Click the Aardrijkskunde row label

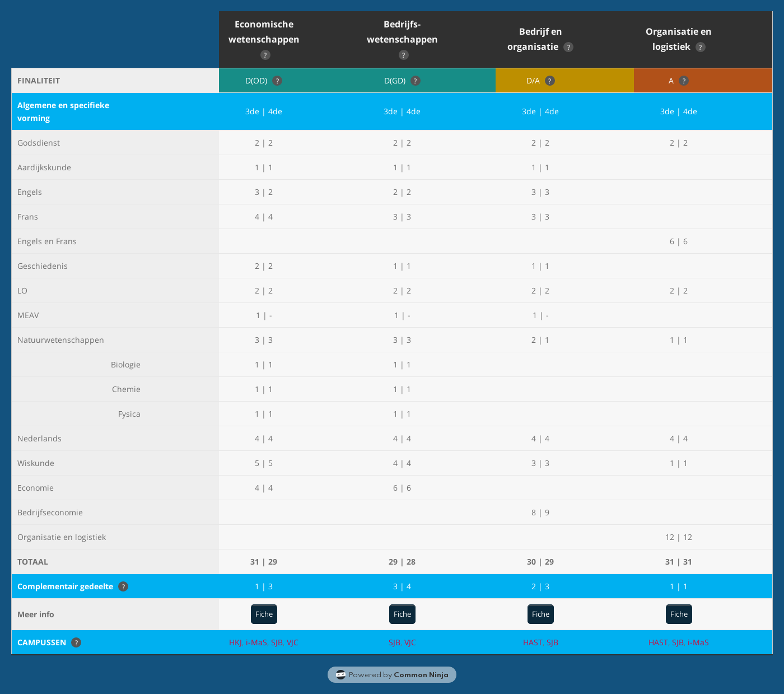coord(44,167)
